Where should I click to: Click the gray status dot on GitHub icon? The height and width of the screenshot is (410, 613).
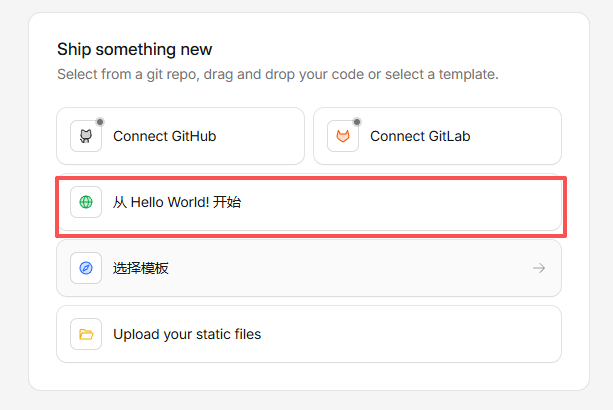pyautogui.click(x=100, y=122)
